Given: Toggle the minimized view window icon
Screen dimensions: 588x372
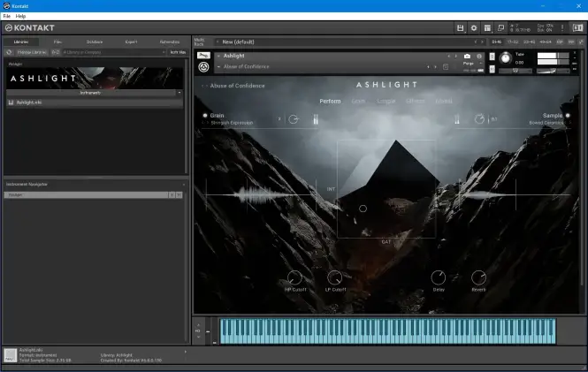Looking at the screenshot, I should point(500,27).
